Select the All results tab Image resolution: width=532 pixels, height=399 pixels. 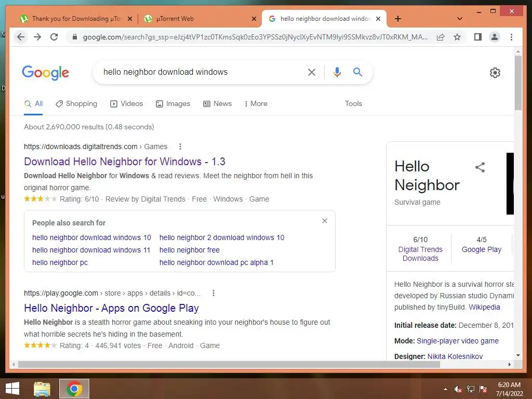(x=34, y=104)
